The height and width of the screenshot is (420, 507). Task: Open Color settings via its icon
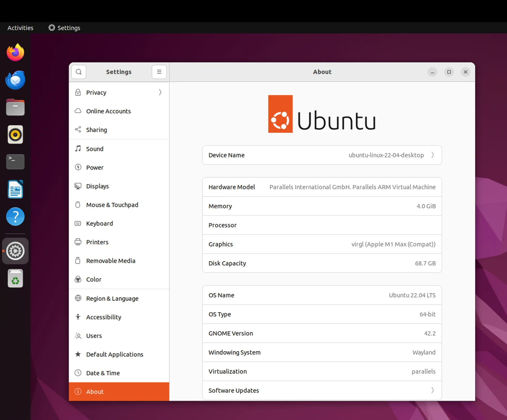point(78,279)
